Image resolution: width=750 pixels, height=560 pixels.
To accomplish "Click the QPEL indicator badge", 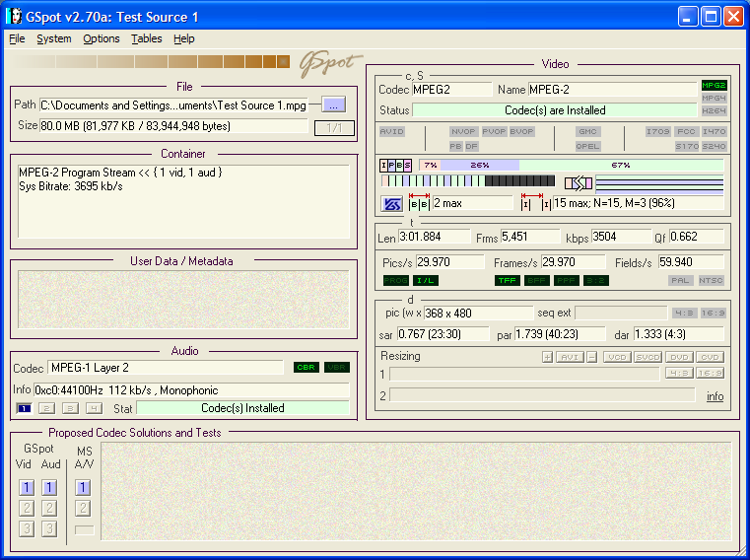I will click(x=587, y=147).
